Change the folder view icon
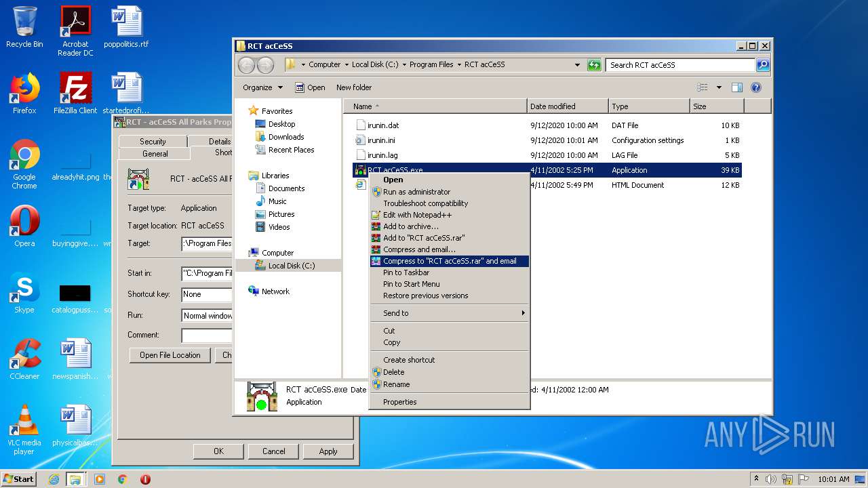Image resolution: width=868 pixels, height=488 pixels. [703, 87]
